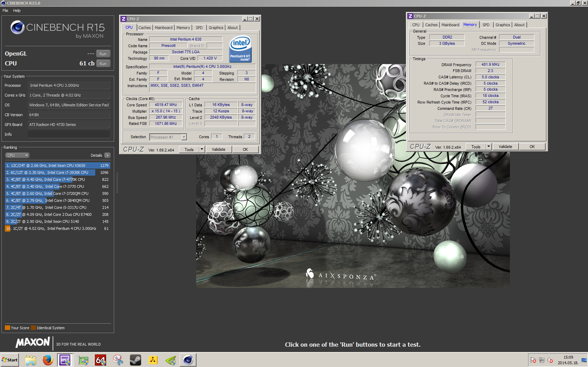
Task: Select the Caches tab in left CPU-Z
Action: [x=144, y=28]
